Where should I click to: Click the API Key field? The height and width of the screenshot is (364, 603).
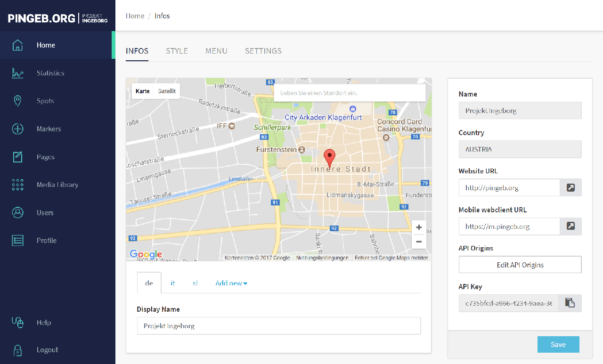coord(509,303)
